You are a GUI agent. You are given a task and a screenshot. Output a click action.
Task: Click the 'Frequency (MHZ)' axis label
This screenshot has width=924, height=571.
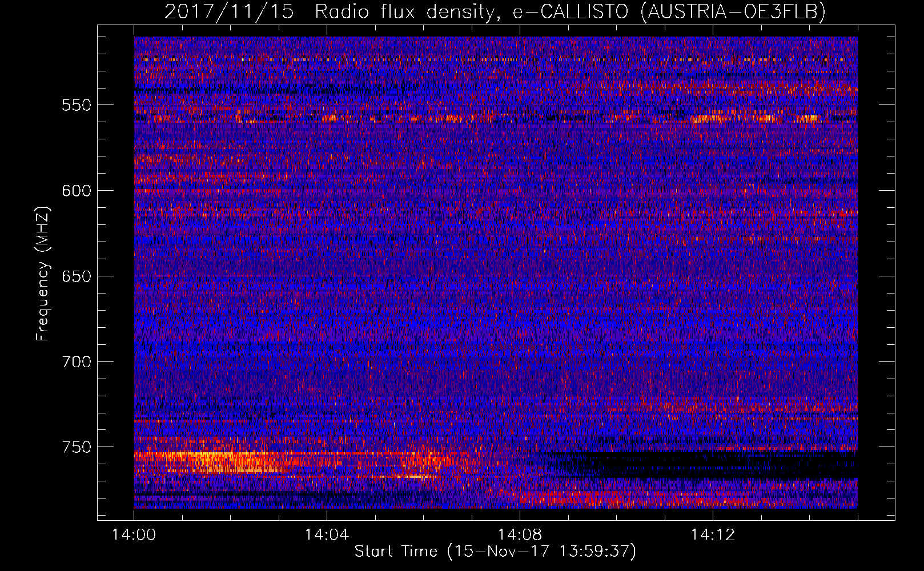[43, 274]
